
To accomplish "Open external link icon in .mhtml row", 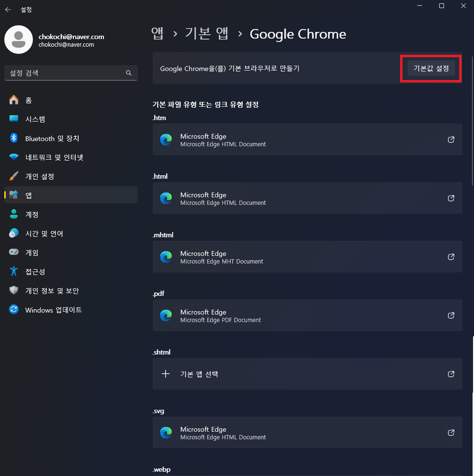I will pos(451,257).
